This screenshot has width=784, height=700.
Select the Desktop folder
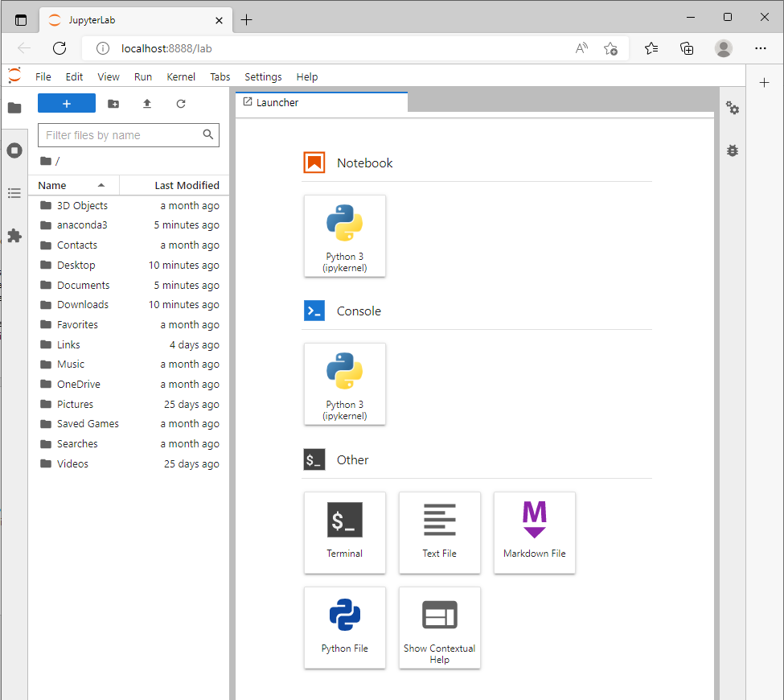129,266
